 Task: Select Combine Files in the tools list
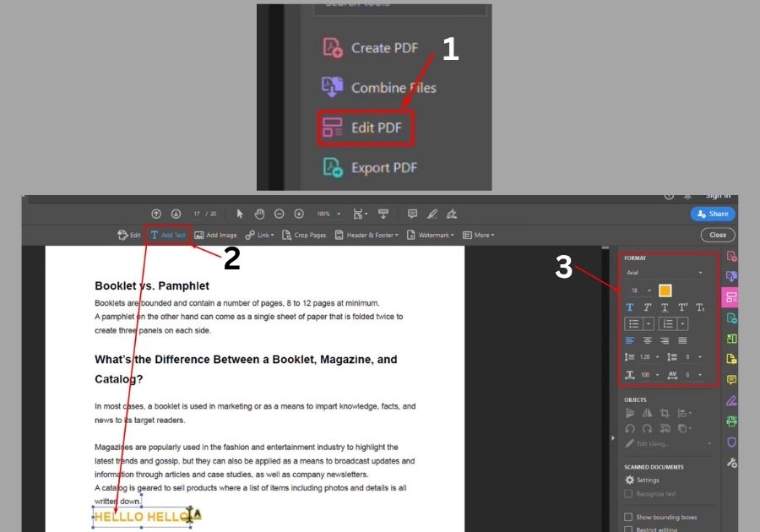pyautogui.click(x=379, y=88)
